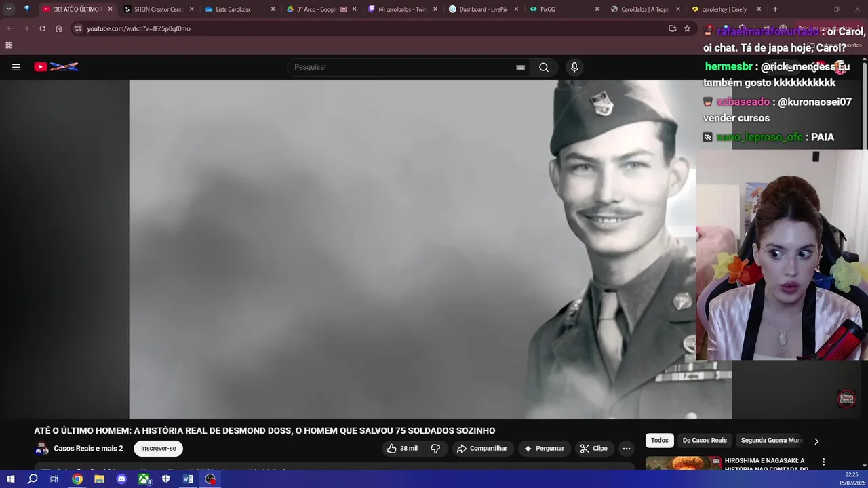Close the SHEIN Creator Center tab

point(191,9)
